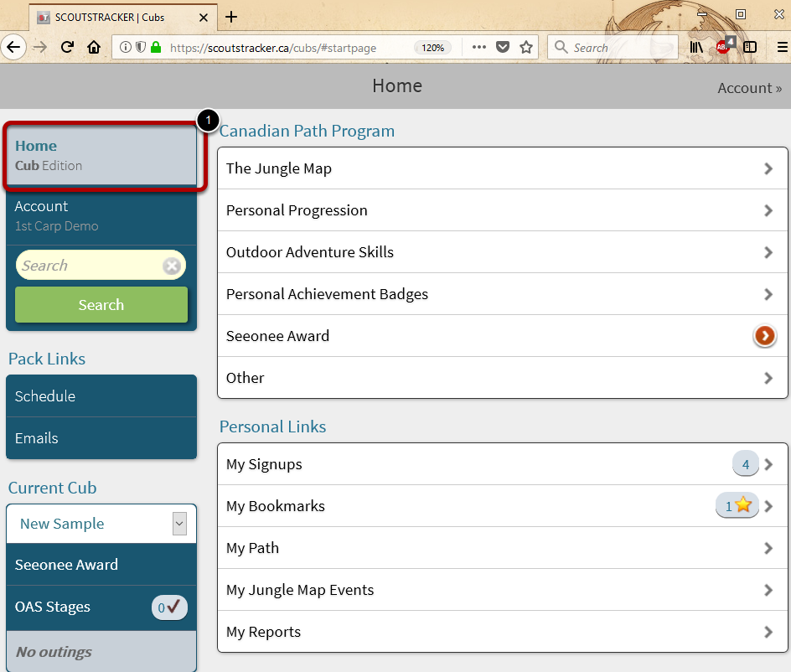Image resolution: width=791 pixels, height=672 pixels.
Task: Open My Reports row
Action: 503,632
